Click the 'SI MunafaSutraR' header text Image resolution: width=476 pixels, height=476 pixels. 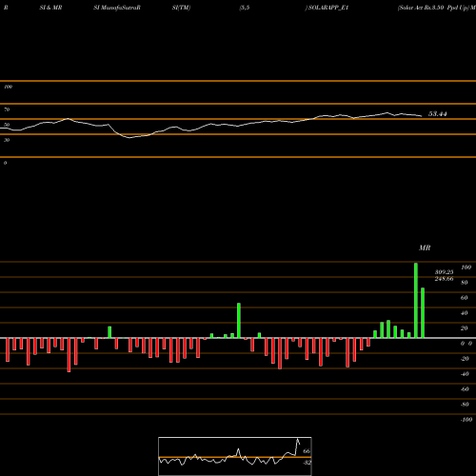coord(117,8)
